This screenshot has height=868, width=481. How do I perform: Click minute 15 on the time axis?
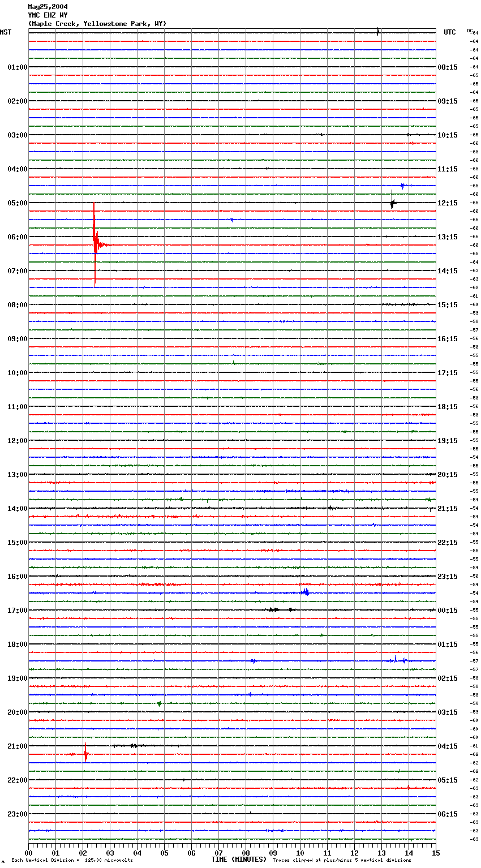pos(436,853)
